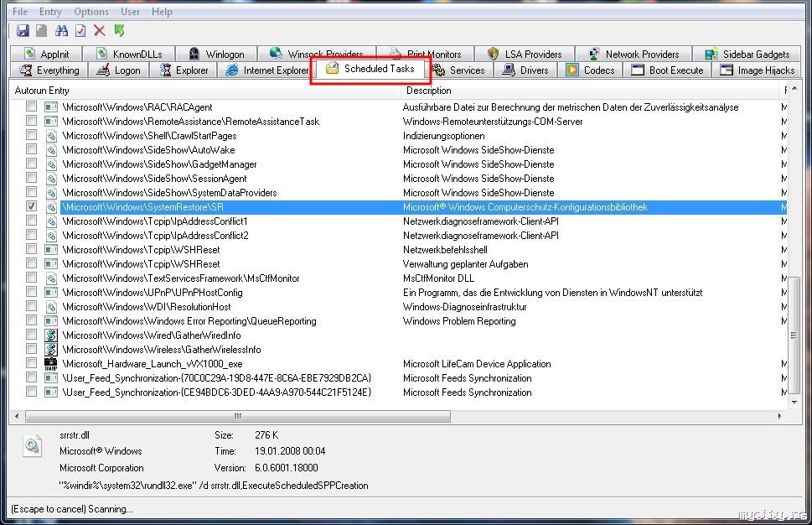
Task: Select the KnownDLLs tab
Action: click(129, 54)
